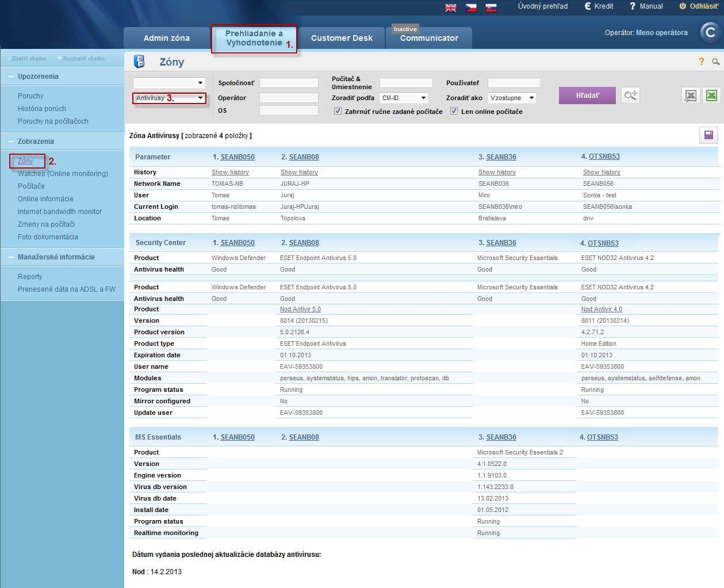
Task: Toggle Zahrnúť ručne zadané počítače checkbox
Action: (x=338, y=111)
